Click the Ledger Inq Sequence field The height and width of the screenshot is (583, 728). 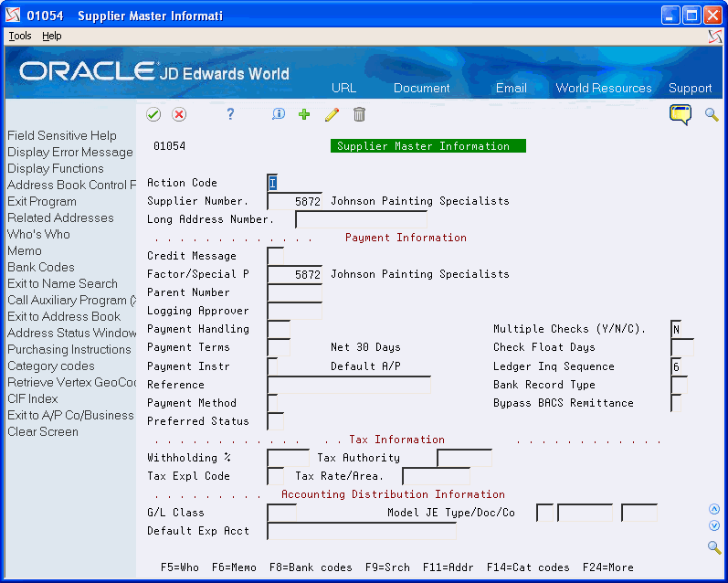(x=676, y=366)
